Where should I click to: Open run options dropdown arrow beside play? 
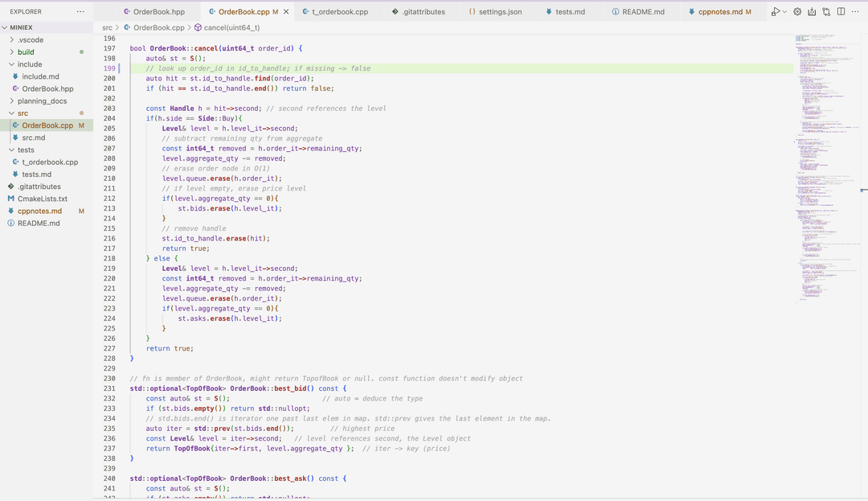point(784,12)
